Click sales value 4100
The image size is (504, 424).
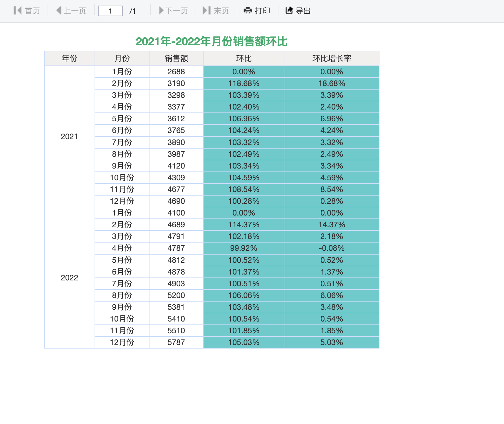(176, 213)
